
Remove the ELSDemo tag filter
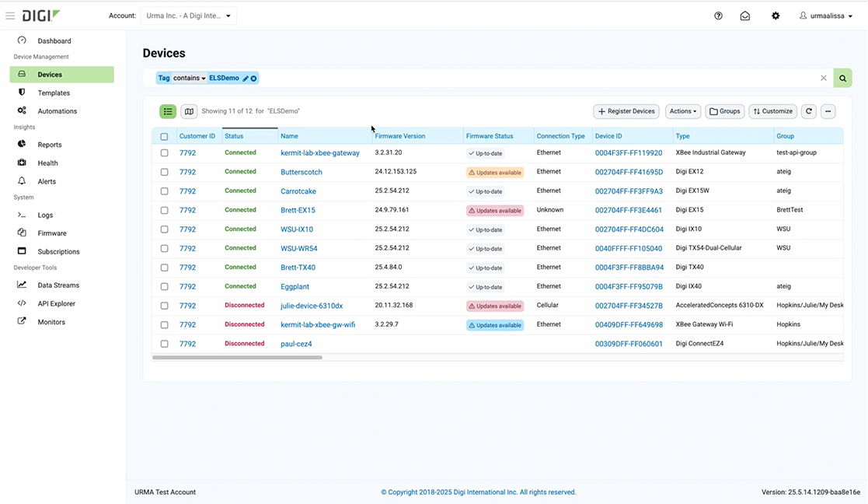point(254,79)
